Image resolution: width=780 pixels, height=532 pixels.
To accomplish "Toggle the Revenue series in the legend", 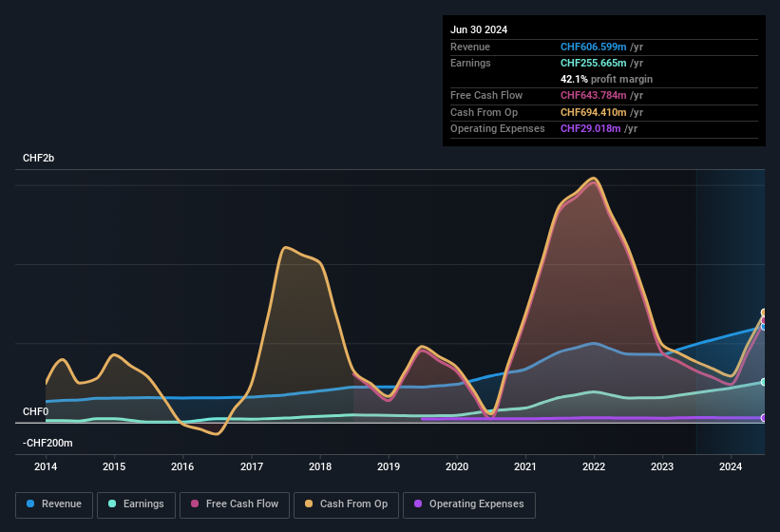I will pos(54,504).
